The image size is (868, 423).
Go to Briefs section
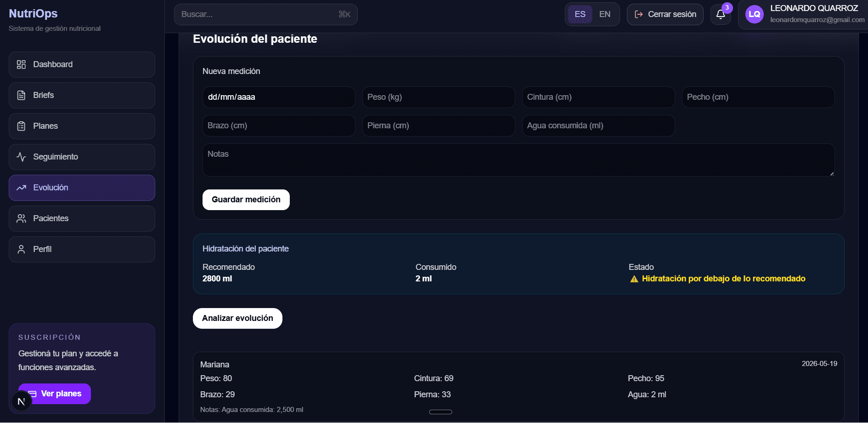tap(82, 95)
